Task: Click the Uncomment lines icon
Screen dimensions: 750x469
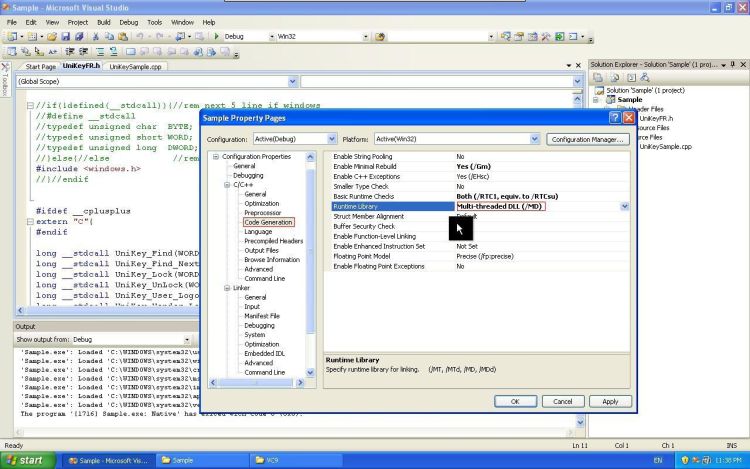Action: pos(114,52)
